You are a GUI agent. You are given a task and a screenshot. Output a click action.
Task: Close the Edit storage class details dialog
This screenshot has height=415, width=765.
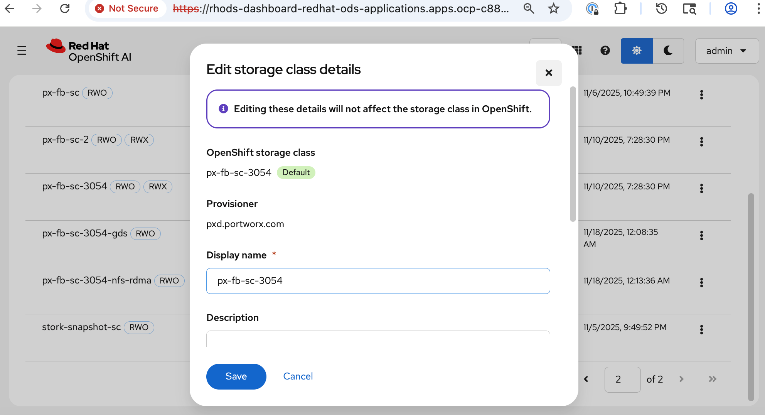pyautogui.click(x=548, y=72)
